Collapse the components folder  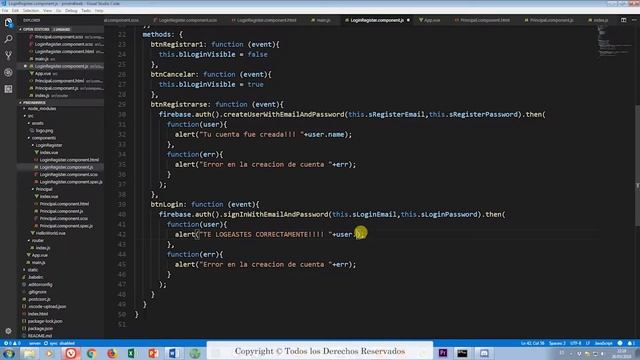[x=43, y=138]
